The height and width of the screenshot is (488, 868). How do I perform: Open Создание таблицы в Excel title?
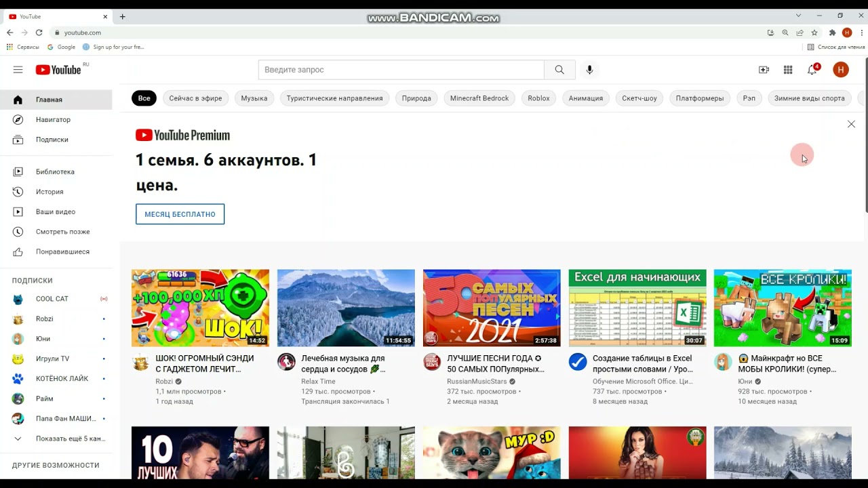[x=643, y=363]
